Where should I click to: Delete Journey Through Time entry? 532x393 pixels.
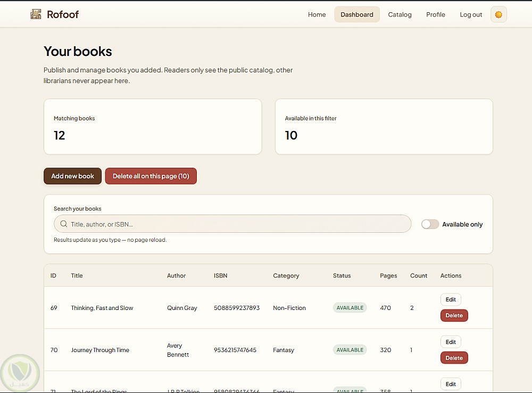454,358
